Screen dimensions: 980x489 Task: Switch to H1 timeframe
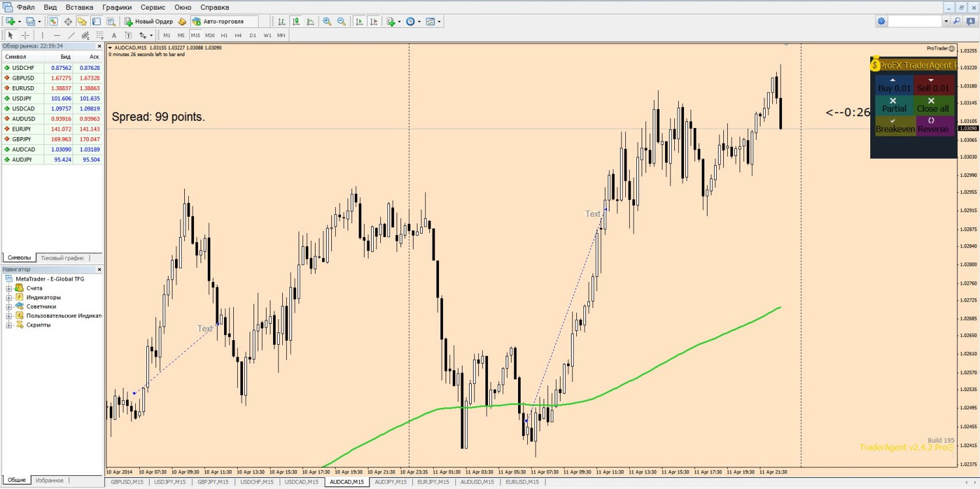(224, 35)
